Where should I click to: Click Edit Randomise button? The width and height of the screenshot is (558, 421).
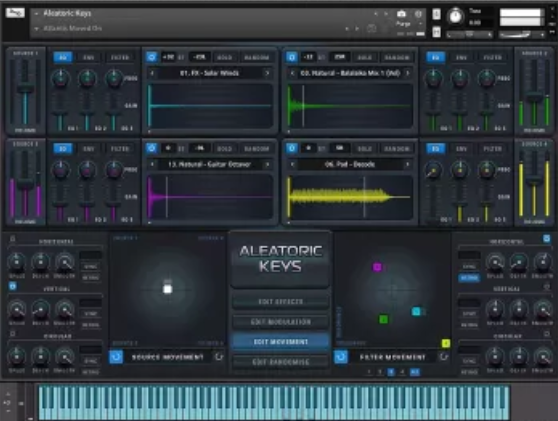(280, 362)
